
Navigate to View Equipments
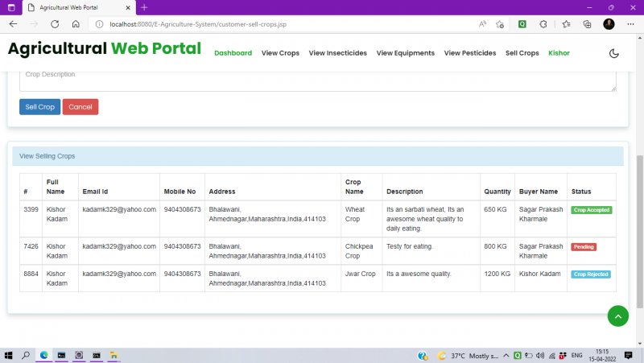point(406,53)
